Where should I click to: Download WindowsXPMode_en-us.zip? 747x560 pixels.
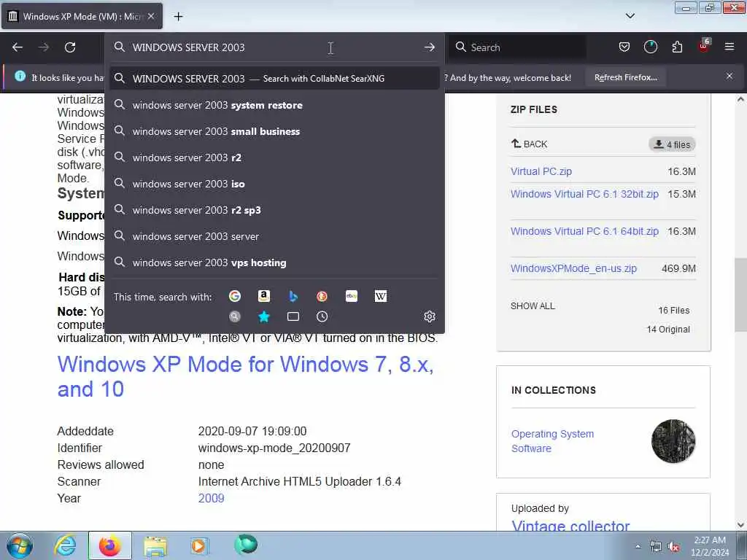pyautogui.click(x=573, y=268)
